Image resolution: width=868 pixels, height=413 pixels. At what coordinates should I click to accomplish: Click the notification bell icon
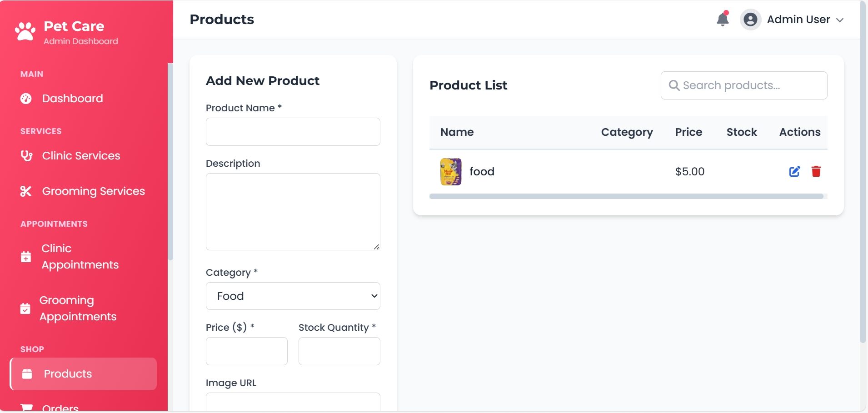(722, 20)
